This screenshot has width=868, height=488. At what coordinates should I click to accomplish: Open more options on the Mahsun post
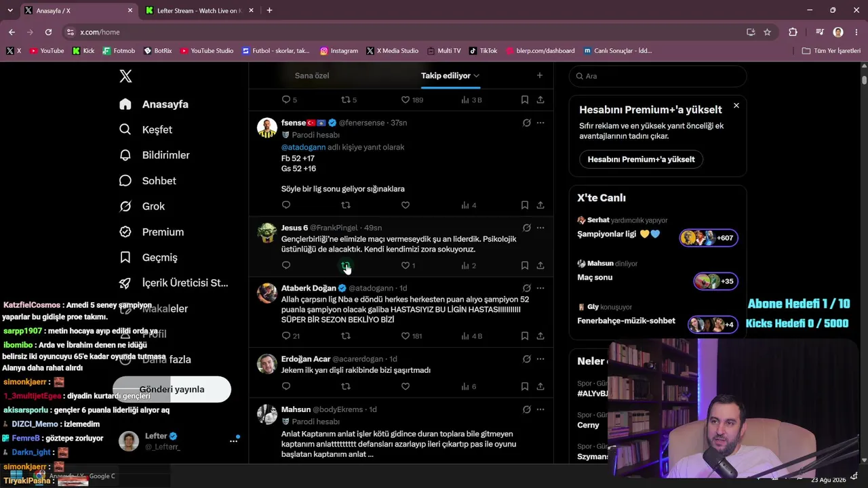(x=540, y=409)
